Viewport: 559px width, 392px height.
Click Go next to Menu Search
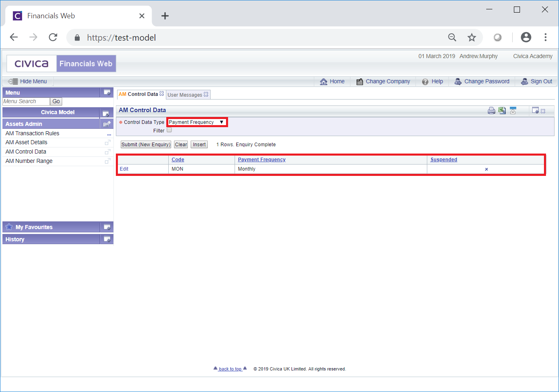click(56, 102)
